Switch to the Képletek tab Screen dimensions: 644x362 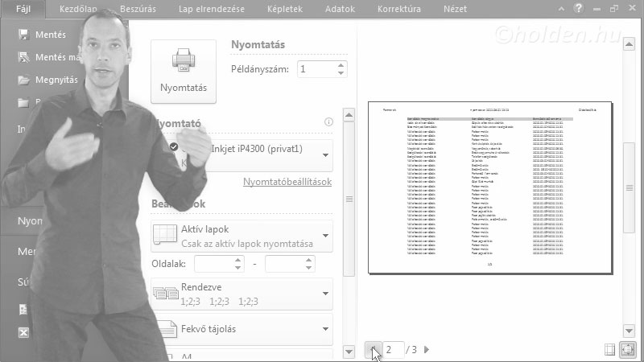coord(285,9)
